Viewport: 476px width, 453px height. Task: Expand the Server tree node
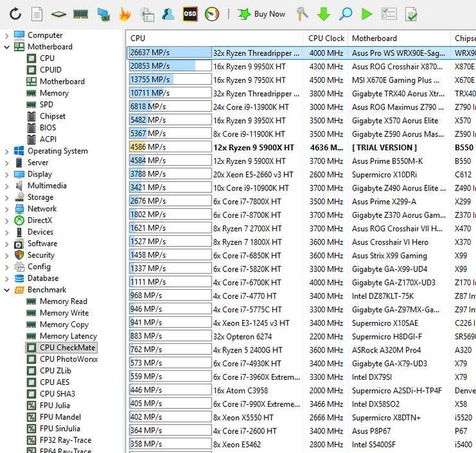pyautogui.click(x=6, y=163)
